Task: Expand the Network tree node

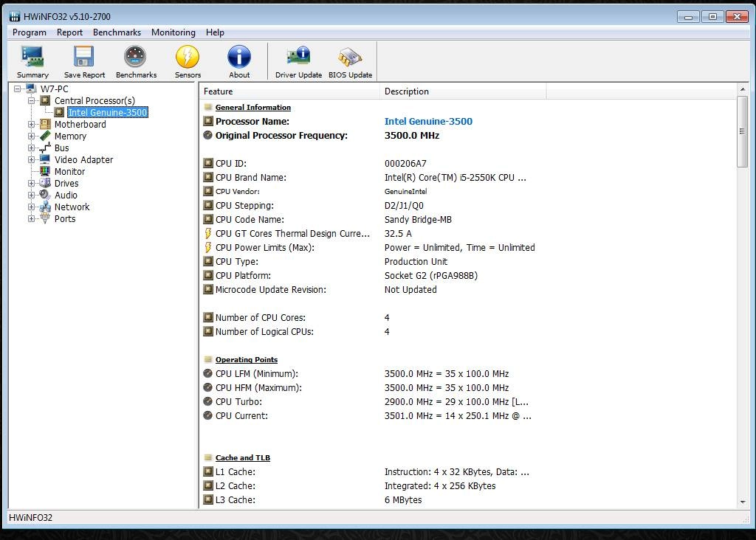Action: coord(31,207)
